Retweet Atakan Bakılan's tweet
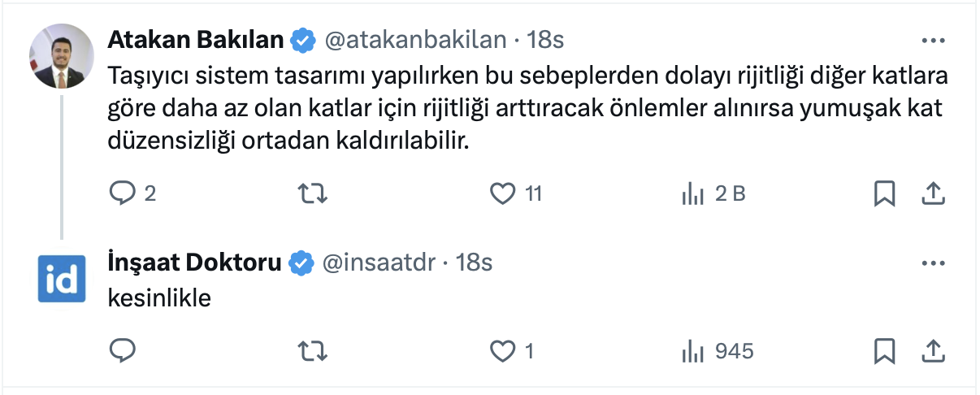This screenshot has height=395, width=980. (313, 193)
